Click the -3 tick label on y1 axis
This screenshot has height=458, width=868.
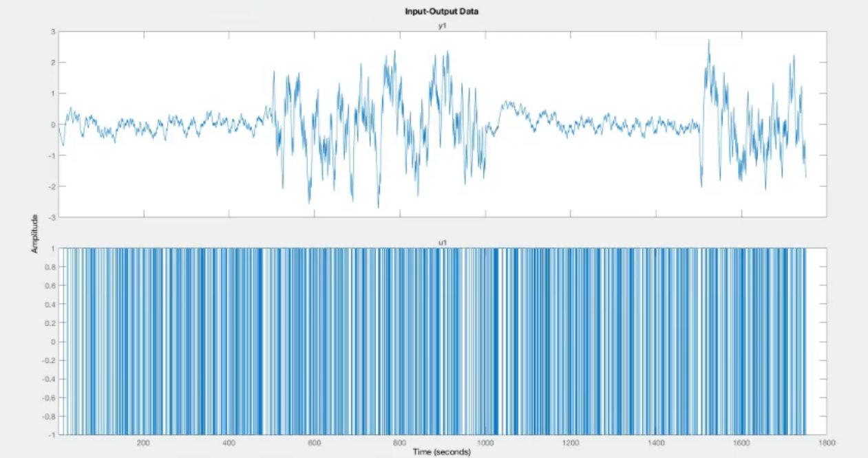point(52,217)
